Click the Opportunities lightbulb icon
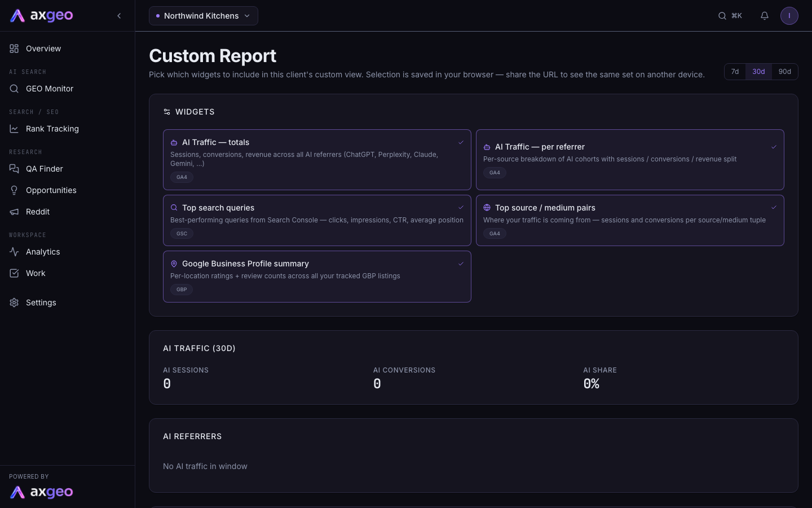The height and width of the screenshot is (508, 812). tap(14, 190)
